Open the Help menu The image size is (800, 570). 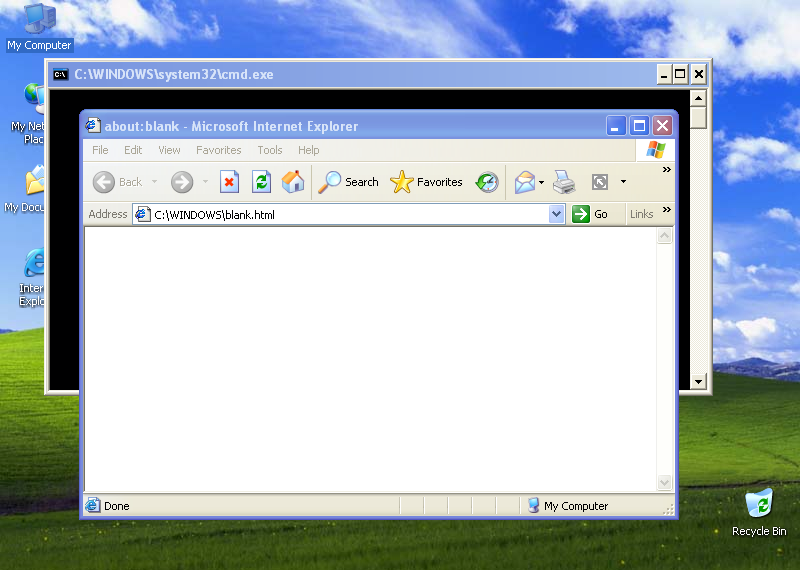309,150
